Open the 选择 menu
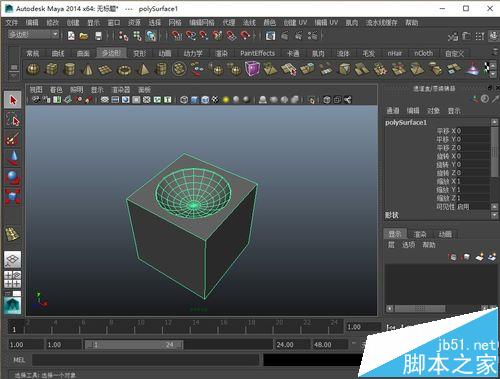Image resolution: width=500 pixels, height=379 pixels. click(155, 23)
